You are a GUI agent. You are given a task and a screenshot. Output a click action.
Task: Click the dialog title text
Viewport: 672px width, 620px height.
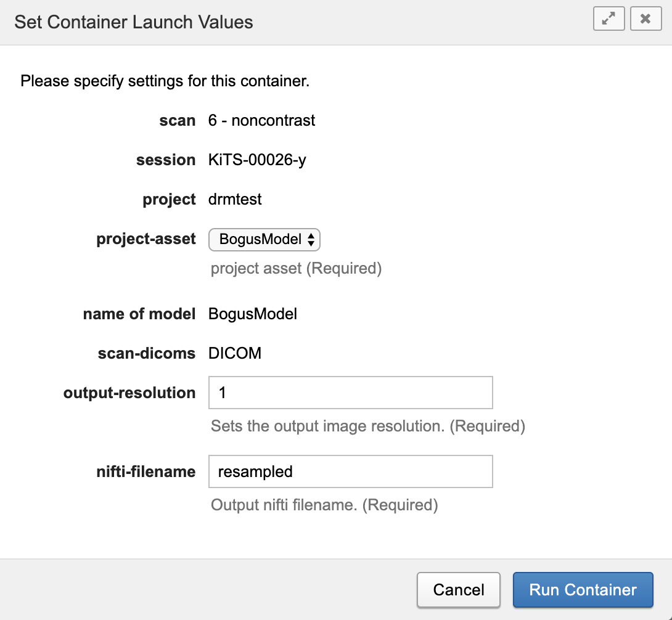click(134, 22)
